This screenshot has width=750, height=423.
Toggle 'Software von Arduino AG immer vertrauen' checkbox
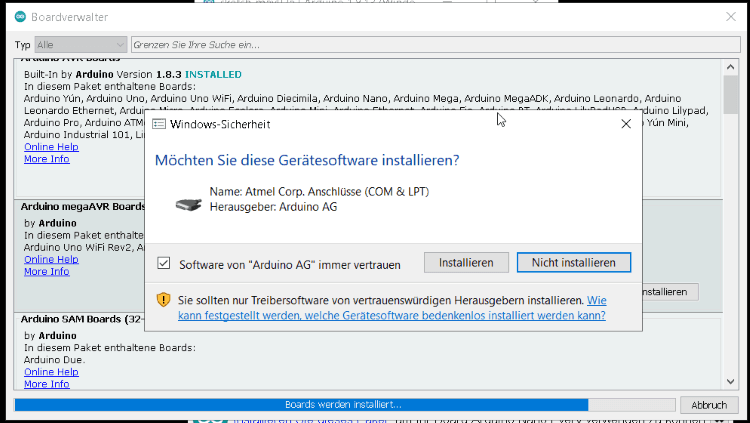[x=164, y=263]
